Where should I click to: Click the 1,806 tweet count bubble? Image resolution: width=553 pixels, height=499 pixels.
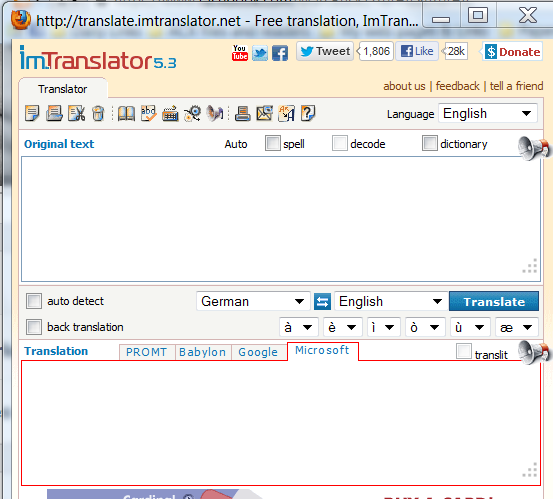[376, 51]
